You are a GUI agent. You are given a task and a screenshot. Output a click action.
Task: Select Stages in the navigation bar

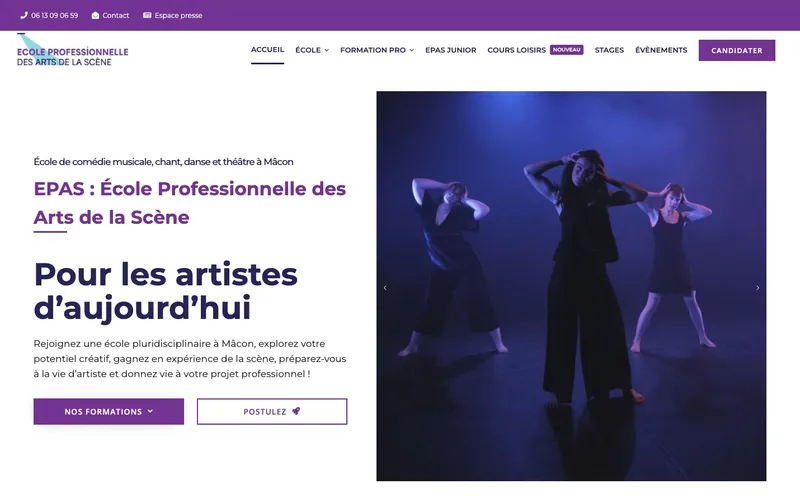coord(609,50)
